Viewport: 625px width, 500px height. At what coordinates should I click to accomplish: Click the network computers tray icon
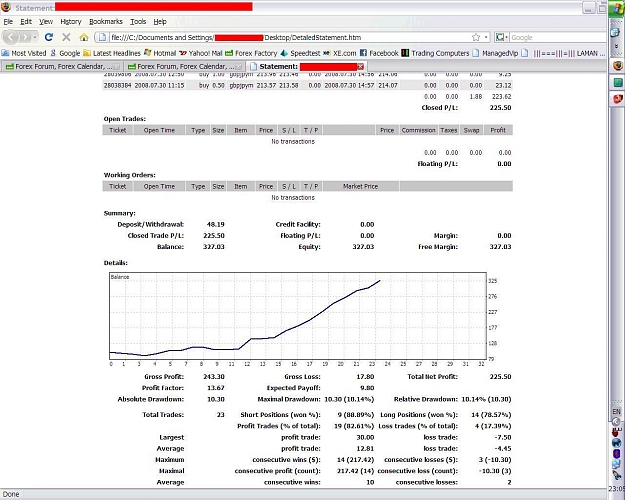pos(616,464)
